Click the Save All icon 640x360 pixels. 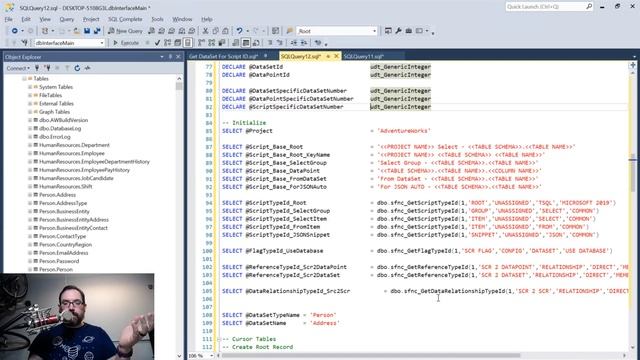(97, 31)
